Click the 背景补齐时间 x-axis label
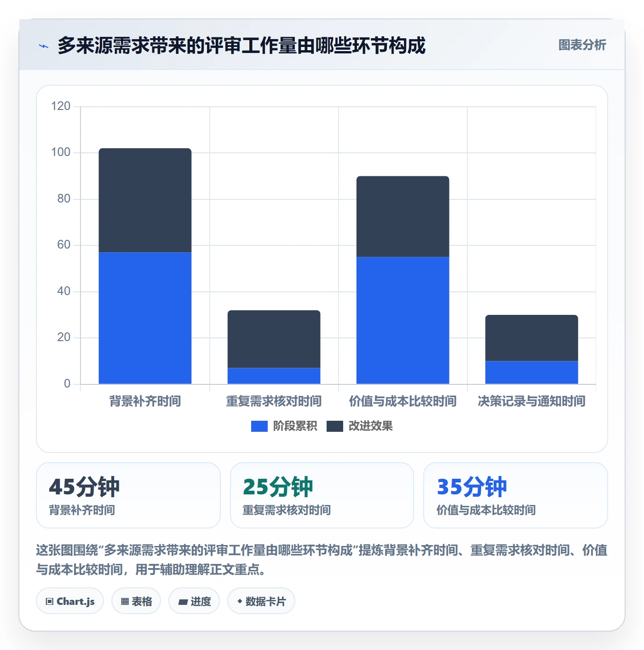Screen dimensions: 644x650 [145, 401]
